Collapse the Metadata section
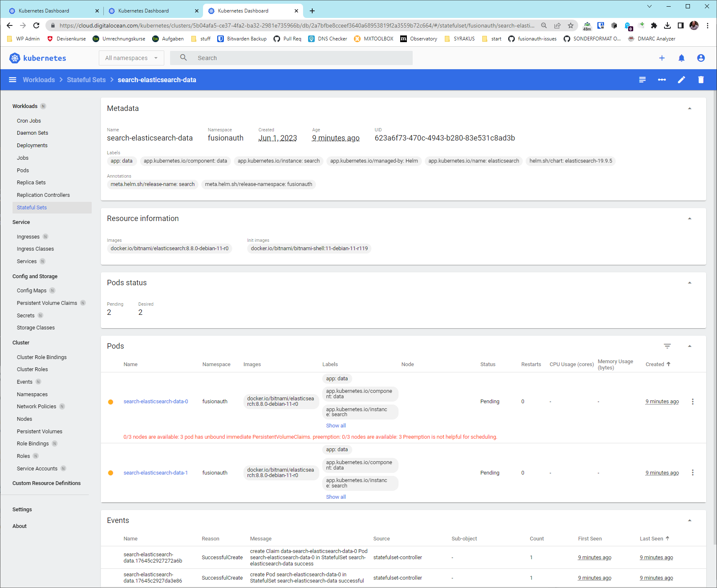 tap(690, 108)
